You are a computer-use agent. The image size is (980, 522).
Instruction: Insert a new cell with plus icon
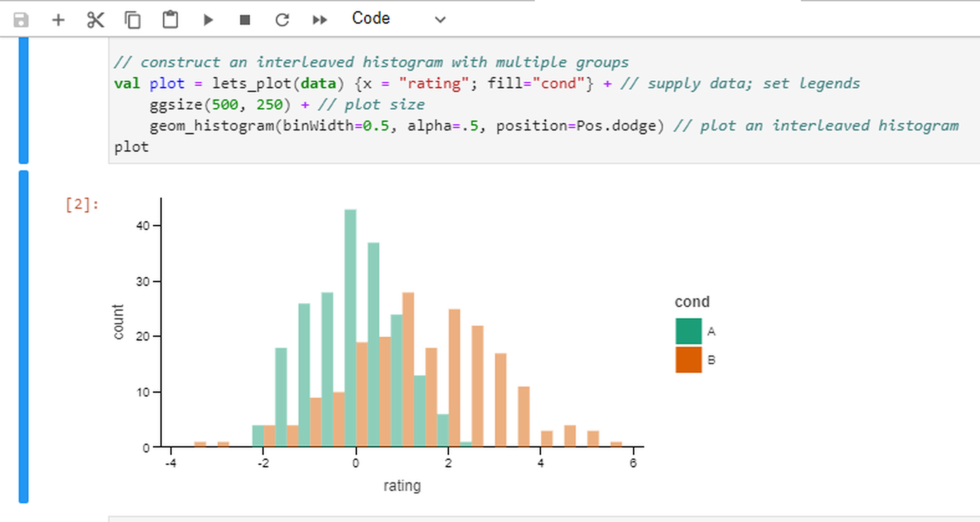pyautogui.click(x=58, y=20)
